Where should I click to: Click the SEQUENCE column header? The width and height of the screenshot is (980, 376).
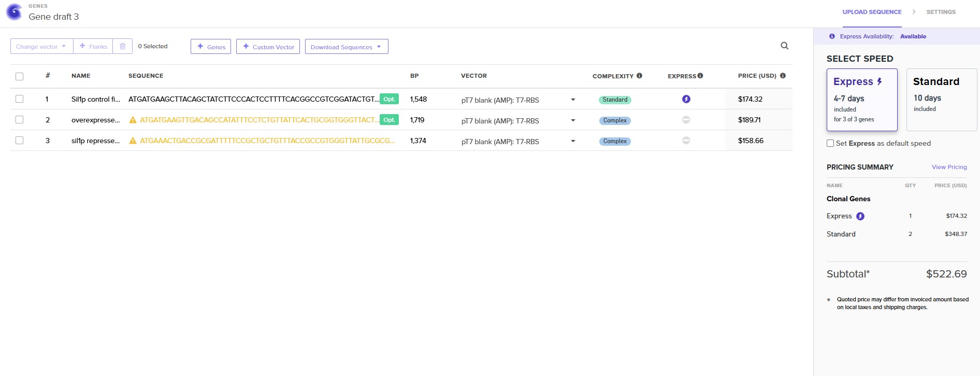point(146,76)
